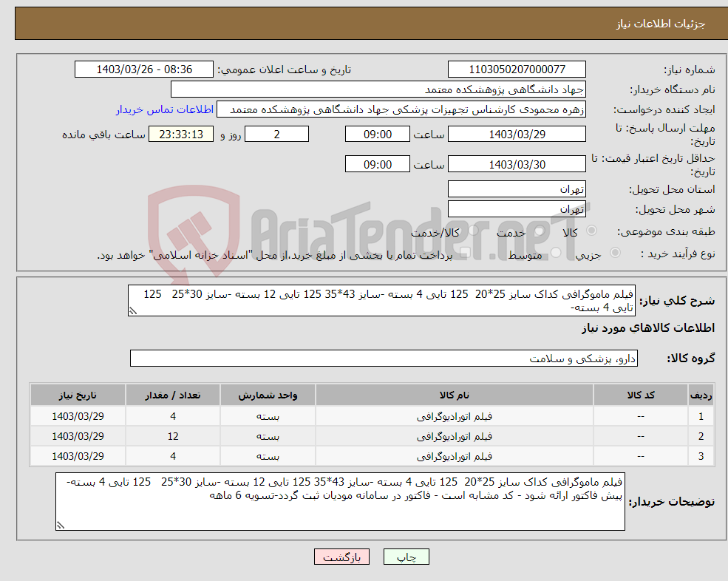Viewport: 728px width, 581px height.
Task: Click the توضیحات خریدار notes textarea
Action: [x=340, y=502]
